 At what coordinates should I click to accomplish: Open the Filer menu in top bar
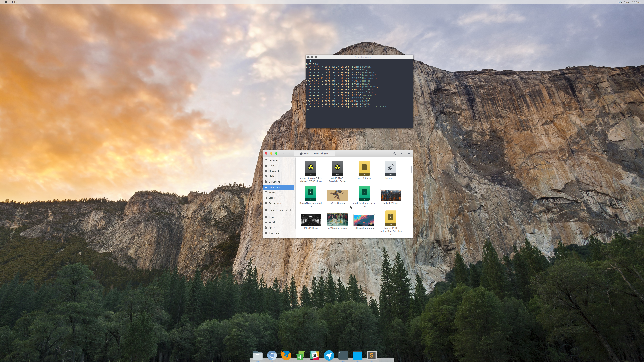click(x=15, y=2)
